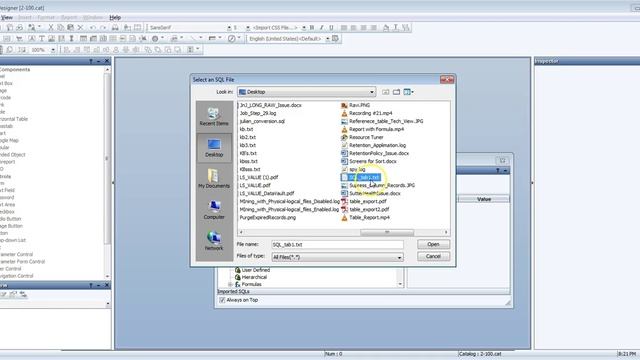Select the file kb2.txt
Screen dimensions: 640x360
coord(247,137)
